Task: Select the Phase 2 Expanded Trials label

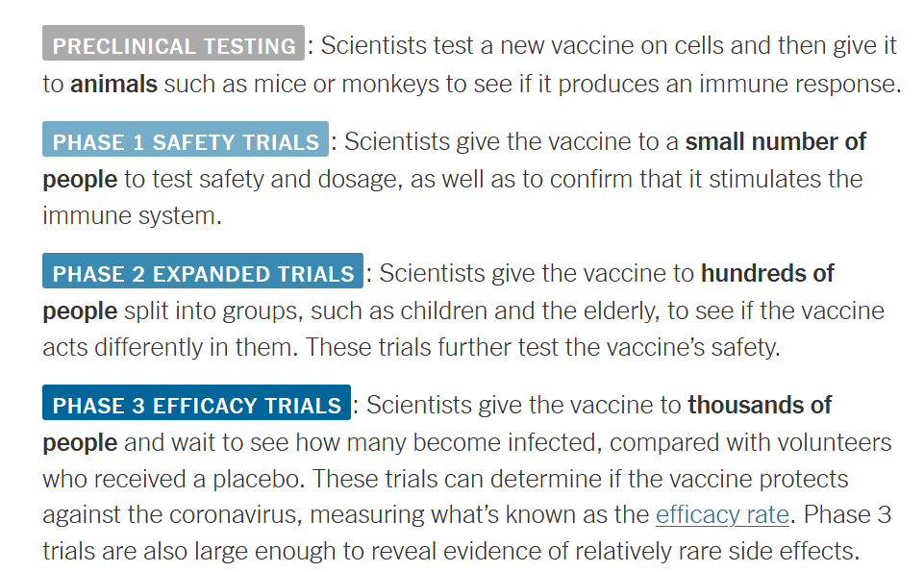Action: tap(203, 270)
